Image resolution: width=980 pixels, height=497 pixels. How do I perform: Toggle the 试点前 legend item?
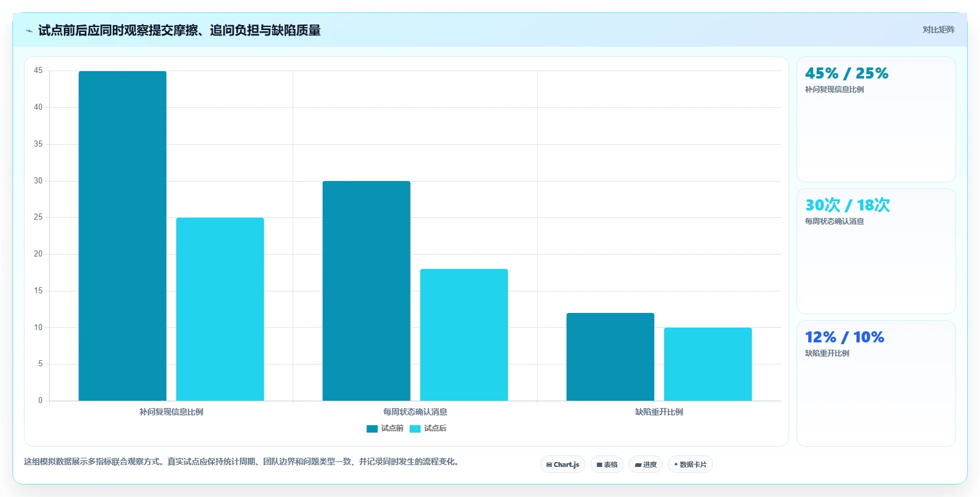click(385, 428)
